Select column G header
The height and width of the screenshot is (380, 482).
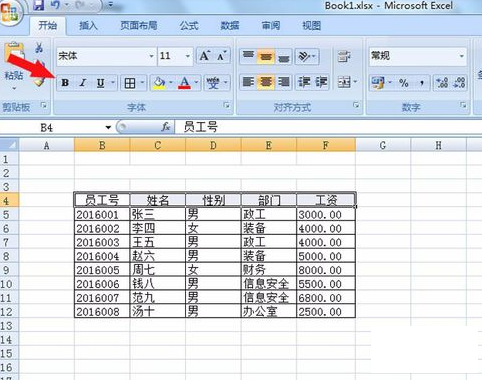tap(383, 145)
